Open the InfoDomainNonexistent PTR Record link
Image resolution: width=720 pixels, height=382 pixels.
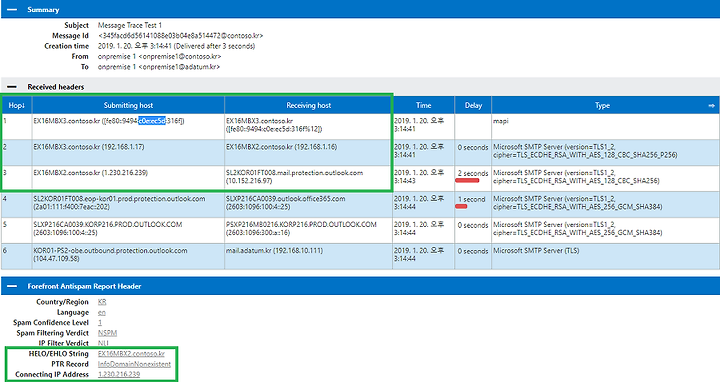point(134,364)
